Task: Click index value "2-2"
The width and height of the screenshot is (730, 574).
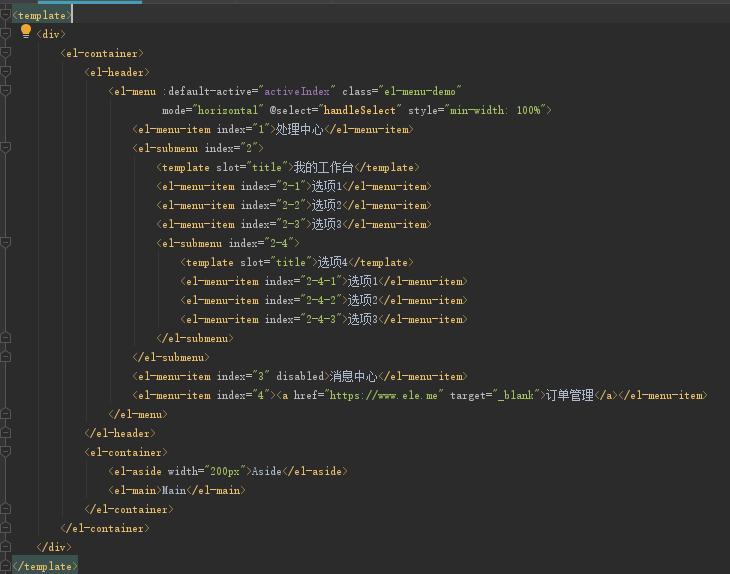Action: [291, 205]
